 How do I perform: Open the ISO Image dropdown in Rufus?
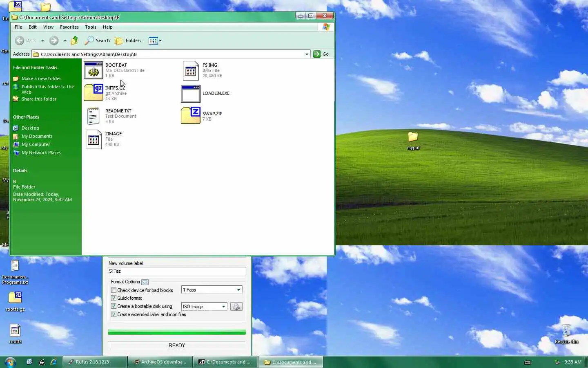pyautogui.click(x=204, y=306)
